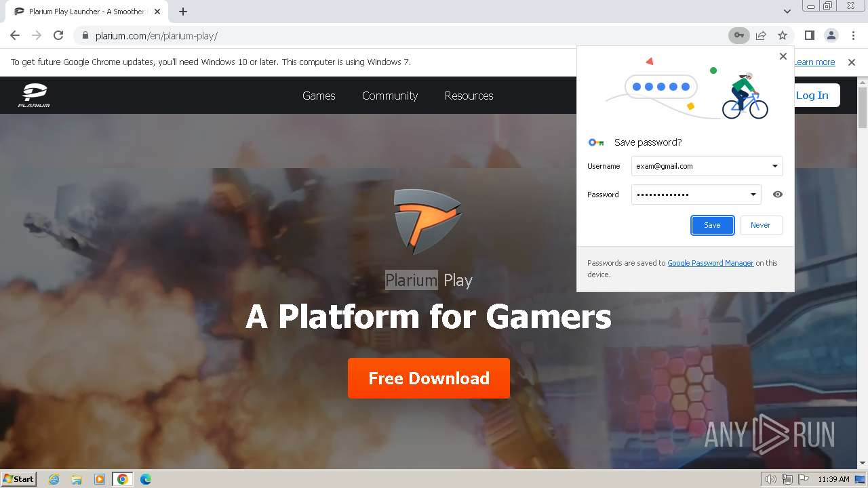The width and height of the screenshot is (868, 488).
Task: Dismiss the Chrome update info bar
Action: point(852,62)
